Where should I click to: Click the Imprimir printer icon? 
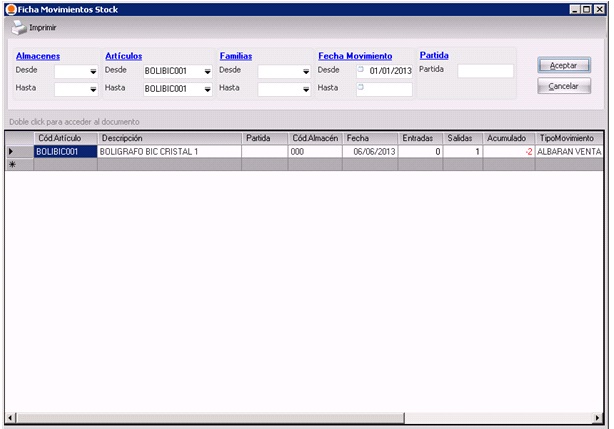pyautogui.click(x=18, y=27)
